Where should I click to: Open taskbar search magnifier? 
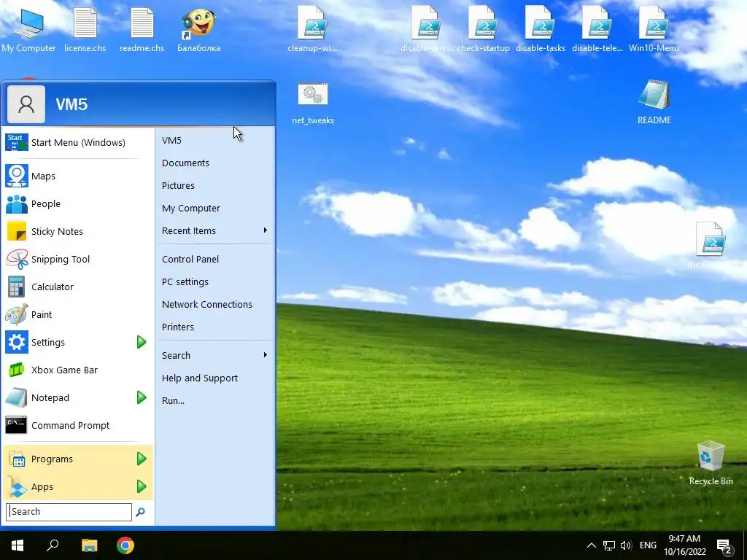tap(53, 545)
